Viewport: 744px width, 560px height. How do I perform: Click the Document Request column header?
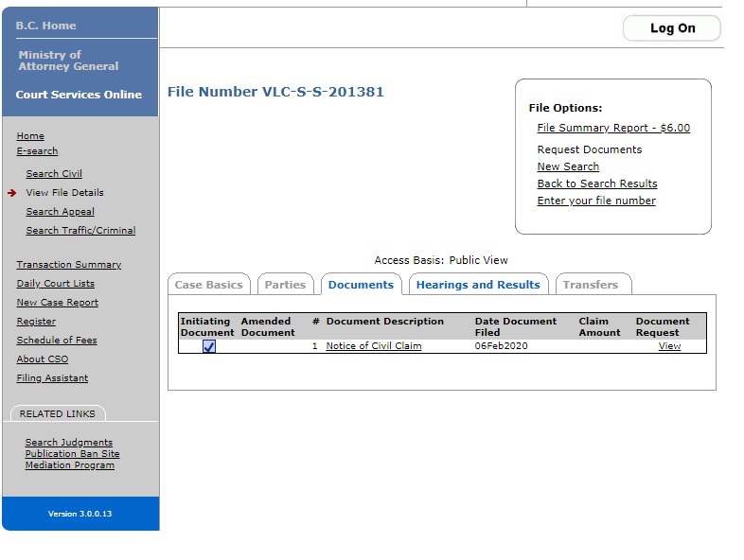click(663, 326)
